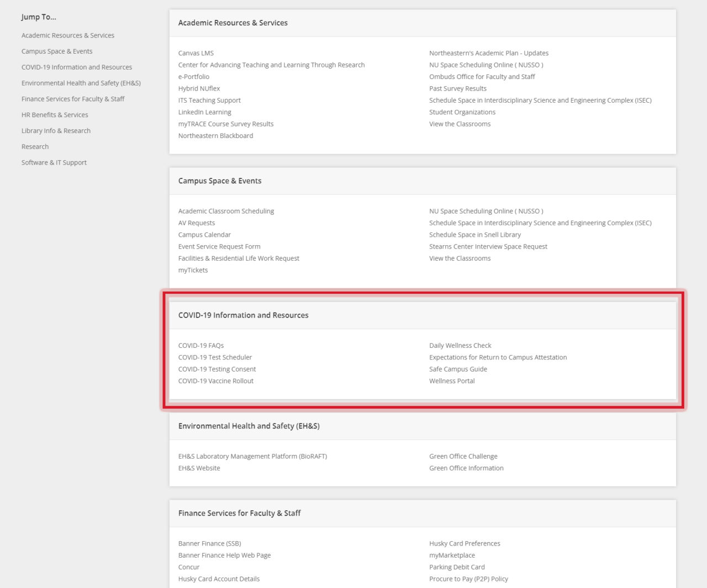This screenshot has width=707, height=588.
Task: Jump to Software & IT Support section
Action: pos(54,162)
